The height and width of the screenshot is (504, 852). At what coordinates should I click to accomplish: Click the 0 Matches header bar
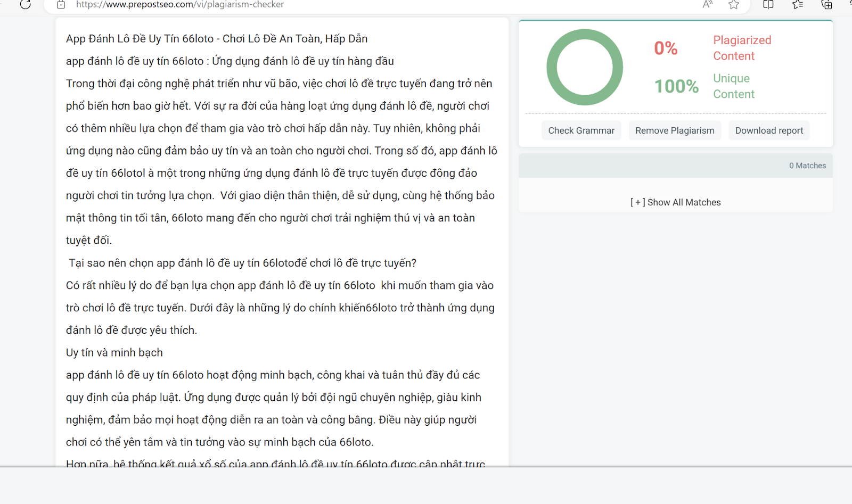click(x=676, y=166)
